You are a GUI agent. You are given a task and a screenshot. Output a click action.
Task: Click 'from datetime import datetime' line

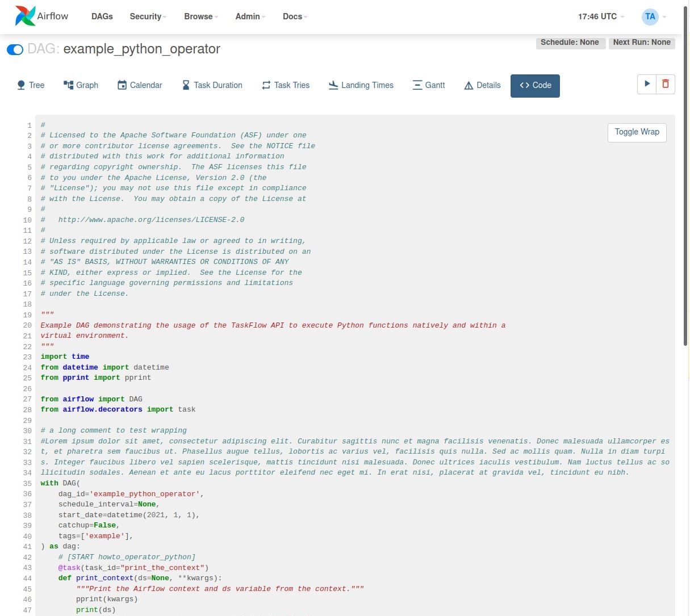pos(104,367)
